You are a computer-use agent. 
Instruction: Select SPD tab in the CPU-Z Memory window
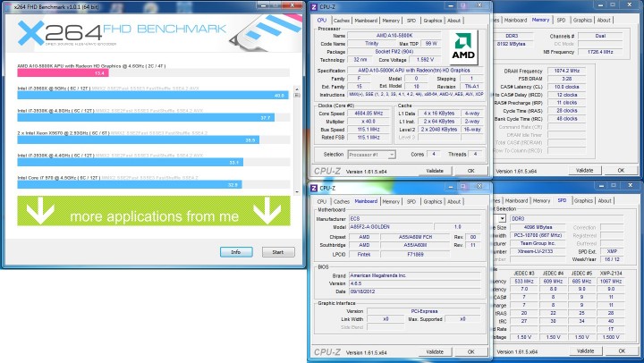click(561, 20)
